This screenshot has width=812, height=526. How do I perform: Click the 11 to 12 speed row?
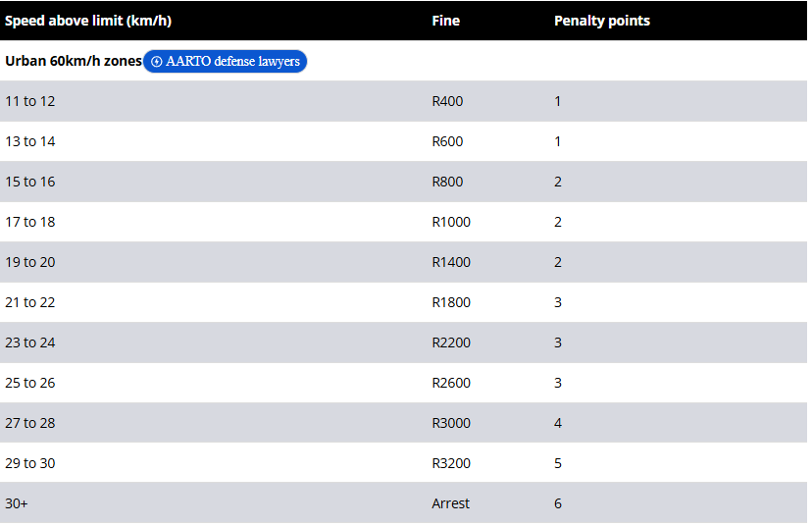30,101
